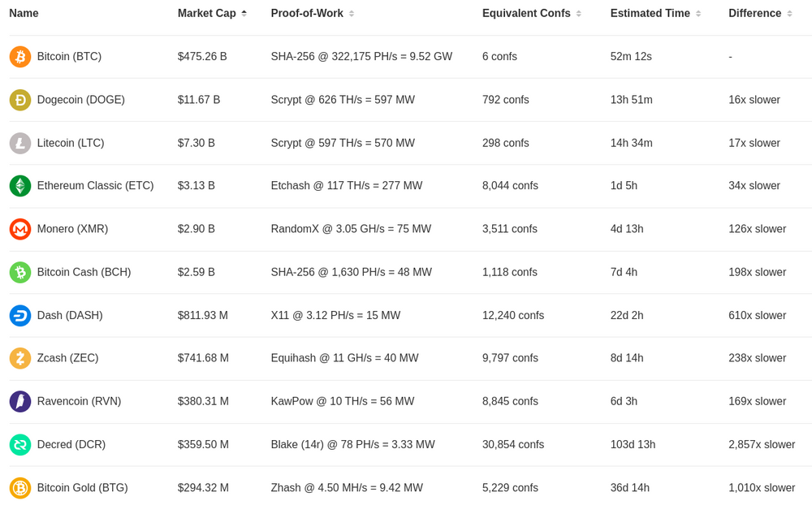The image size is (812, 505).
Task: Click the Bitcoin (BTC) orange logo icon
Action: [20, 57]
